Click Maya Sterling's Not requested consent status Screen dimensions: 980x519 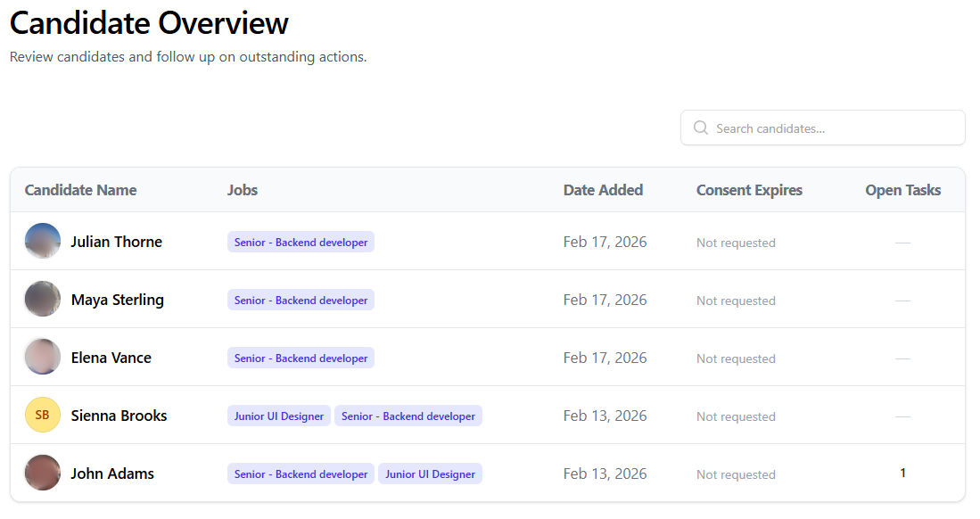736,301
